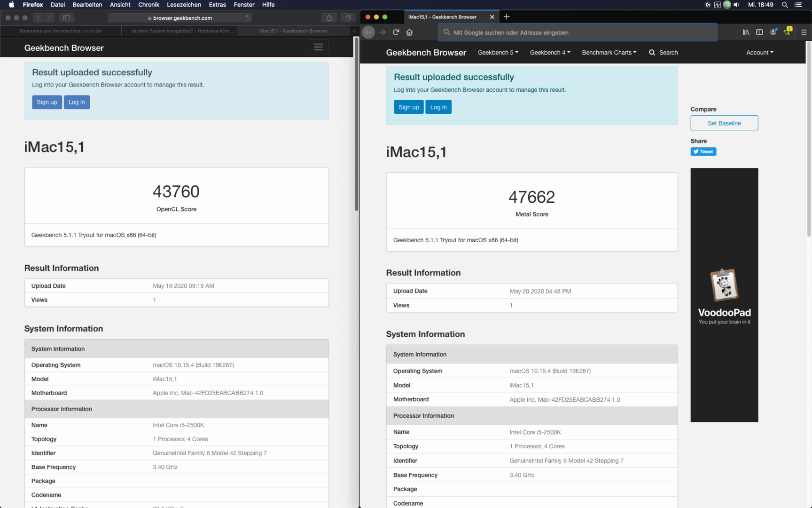Screen dimensions: 812x508
Task: Open the Hilfe menu
Action: [268, 5]
